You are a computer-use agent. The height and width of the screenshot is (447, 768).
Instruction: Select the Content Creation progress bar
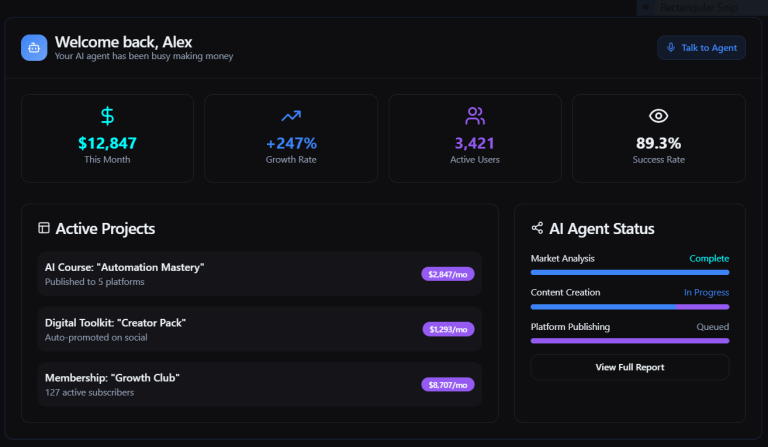point(630,307)
